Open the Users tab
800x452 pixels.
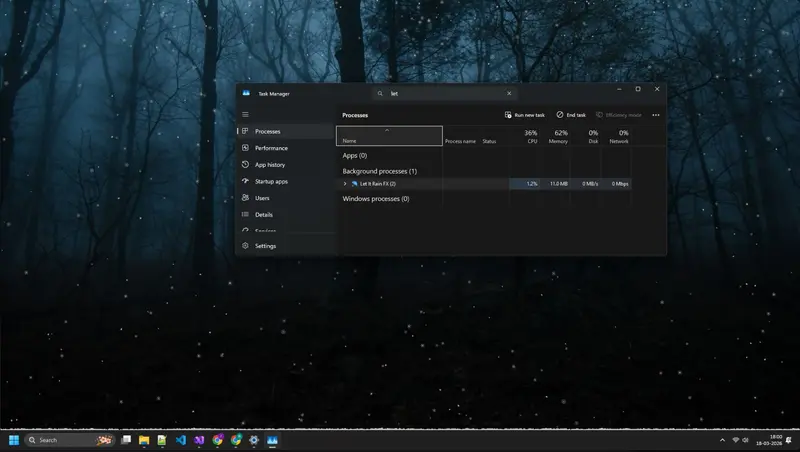[286, 198]
